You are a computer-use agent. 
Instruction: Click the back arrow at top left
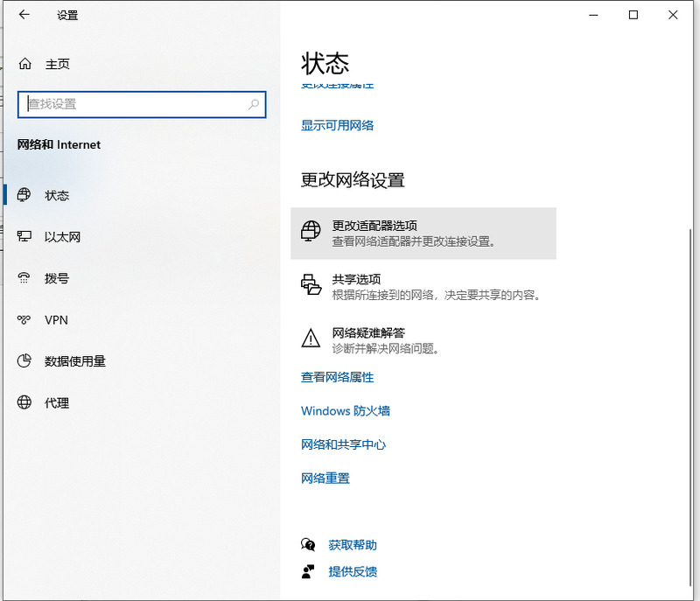tap(24, 15)
